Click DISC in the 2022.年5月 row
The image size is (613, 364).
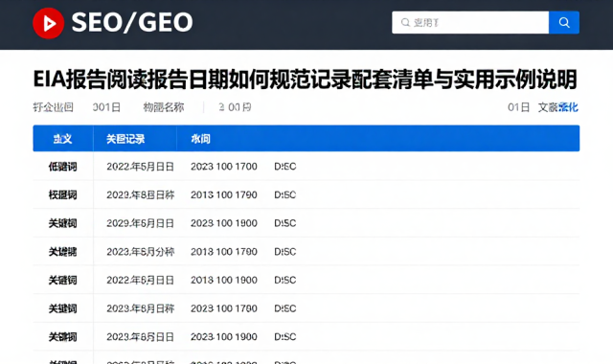click(x=285, y=167)
